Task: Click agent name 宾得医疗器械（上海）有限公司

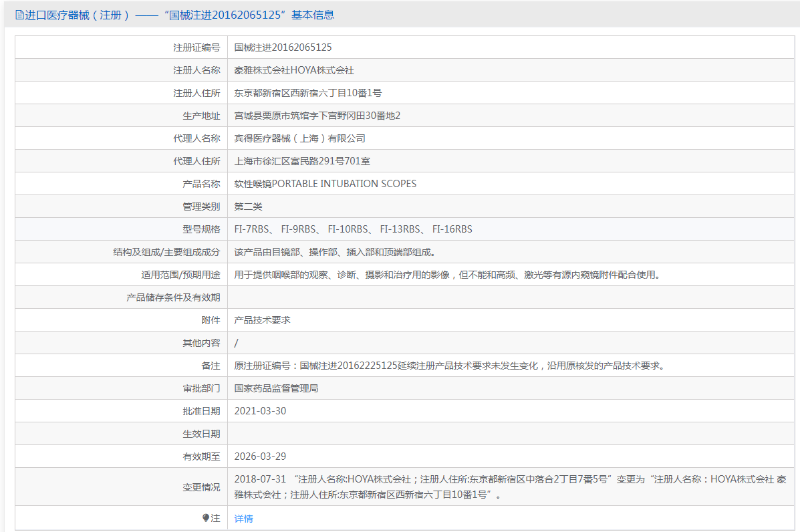Action: pyautogui.click(x=299, y=138)
